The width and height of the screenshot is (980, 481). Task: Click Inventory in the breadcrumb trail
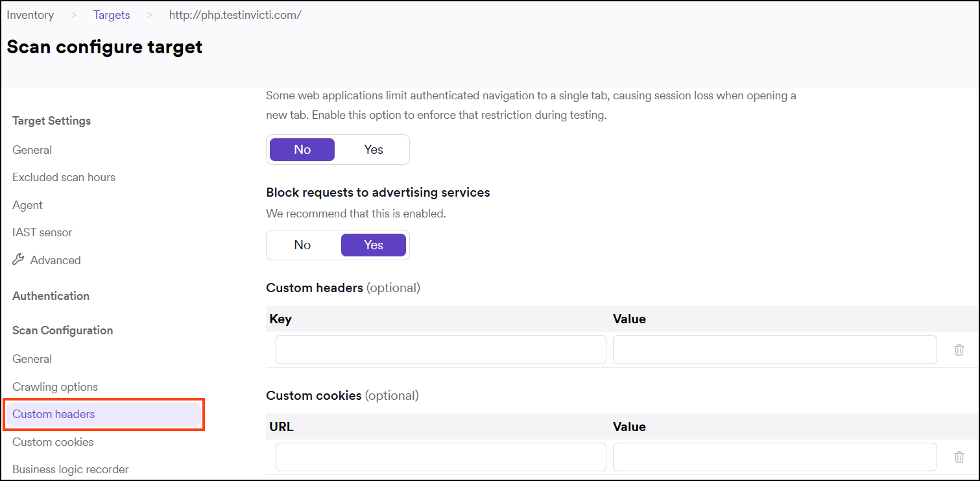[30, 14]
